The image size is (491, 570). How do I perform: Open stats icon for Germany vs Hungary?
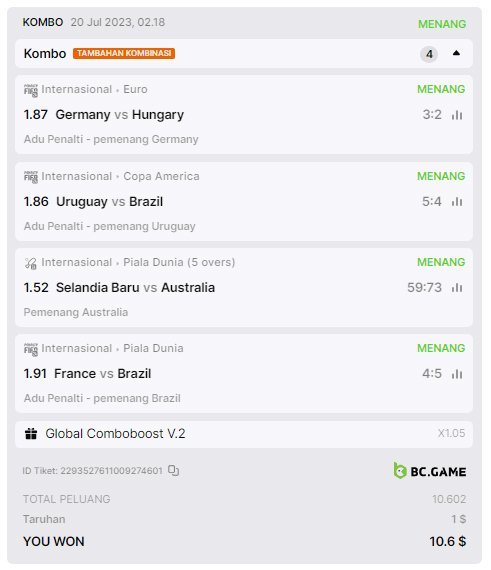[457, 115]
